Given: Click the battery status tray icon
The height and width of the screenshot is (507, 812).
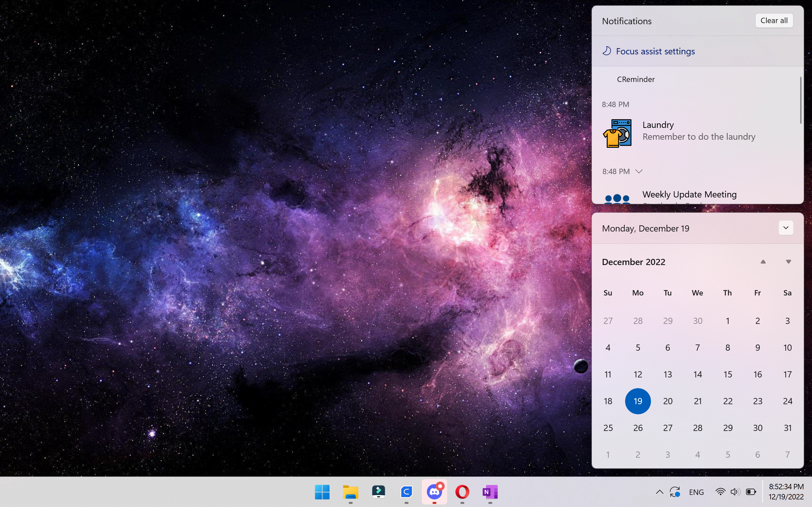Looking at the screenshot, I should click(751, 492).
